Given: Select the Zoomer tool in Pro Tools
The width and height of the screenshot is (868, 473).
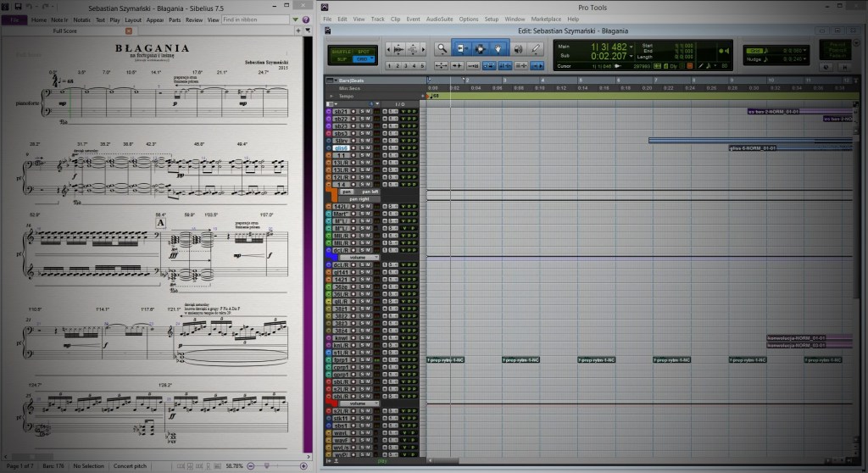Looking at the screenshot, I should 442,48.
